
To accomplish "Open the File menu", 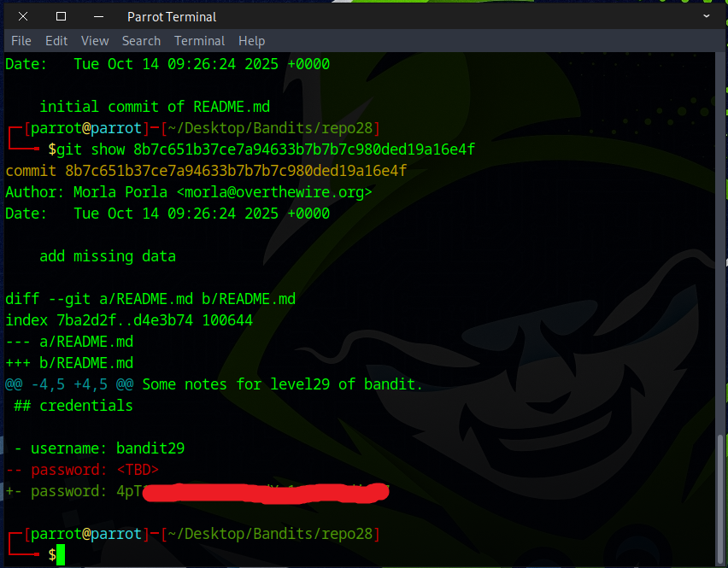I will pos(21,41).
